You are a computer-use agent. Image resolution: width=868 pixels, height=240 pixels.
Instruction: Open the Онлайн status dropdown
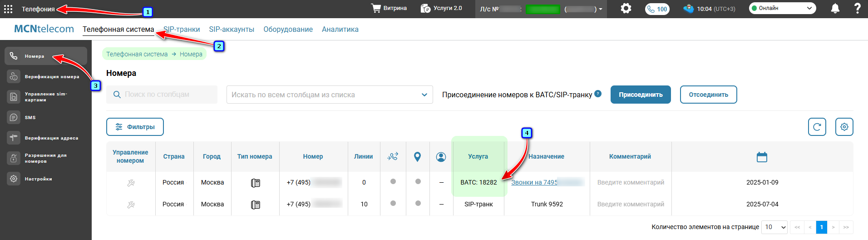pos(782,8)
